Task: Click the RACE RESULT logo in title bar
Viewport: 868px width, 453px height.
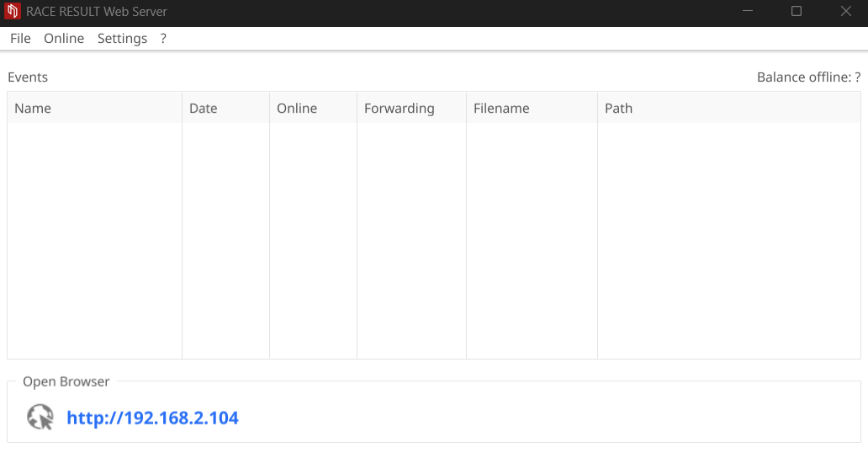Action: (x=13, y=12)
